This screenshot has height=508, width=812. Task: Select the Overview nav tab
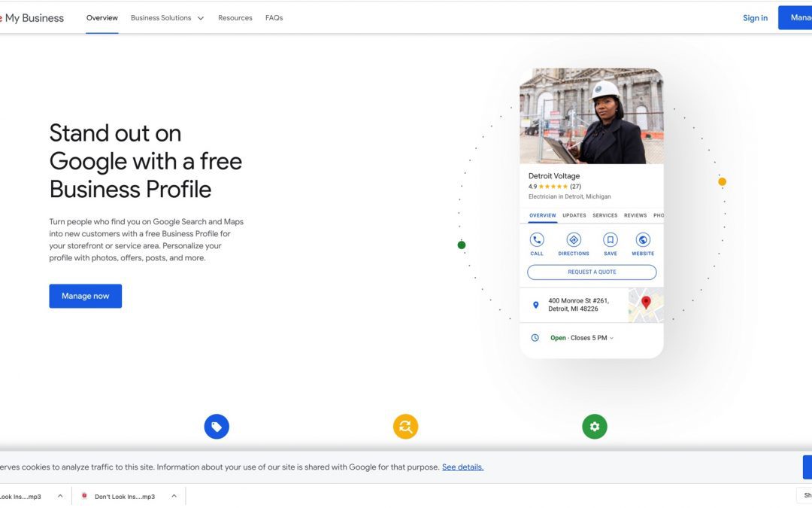(102, 17)
